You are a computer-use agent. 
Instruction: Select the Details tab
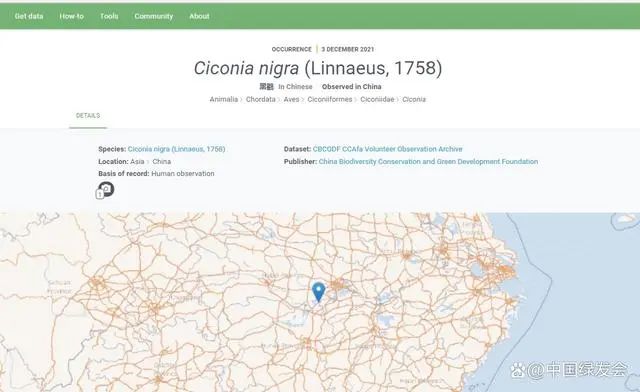(x=88, y=116)
